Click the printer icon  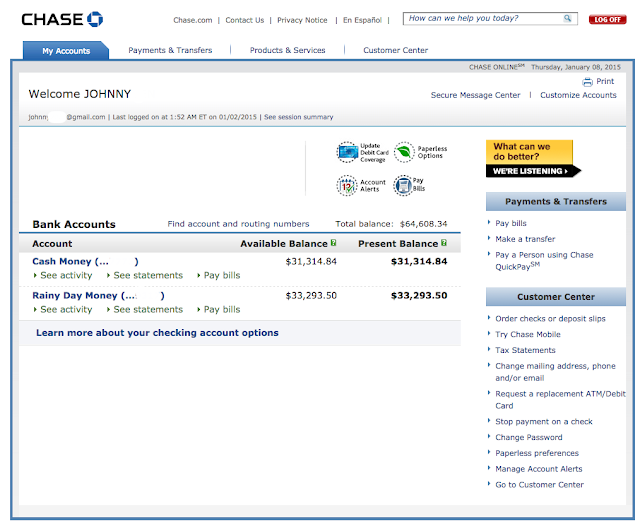pos(587,82)
